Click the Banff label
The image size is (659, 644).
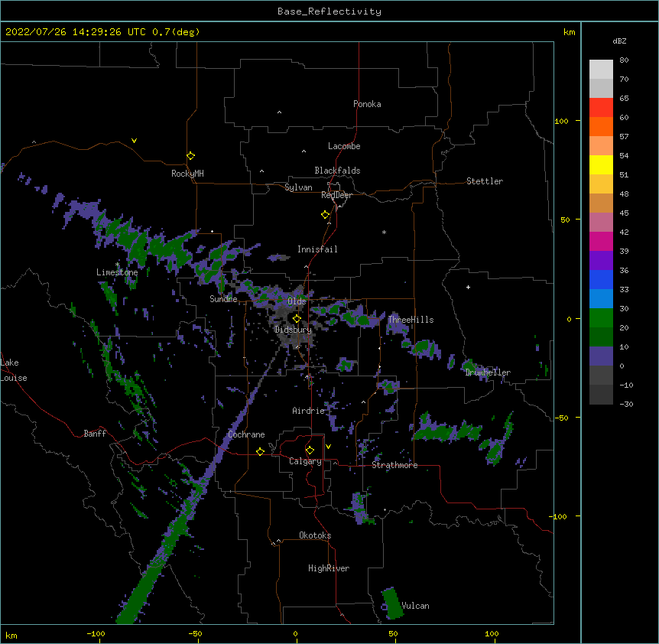pos(95,434)
